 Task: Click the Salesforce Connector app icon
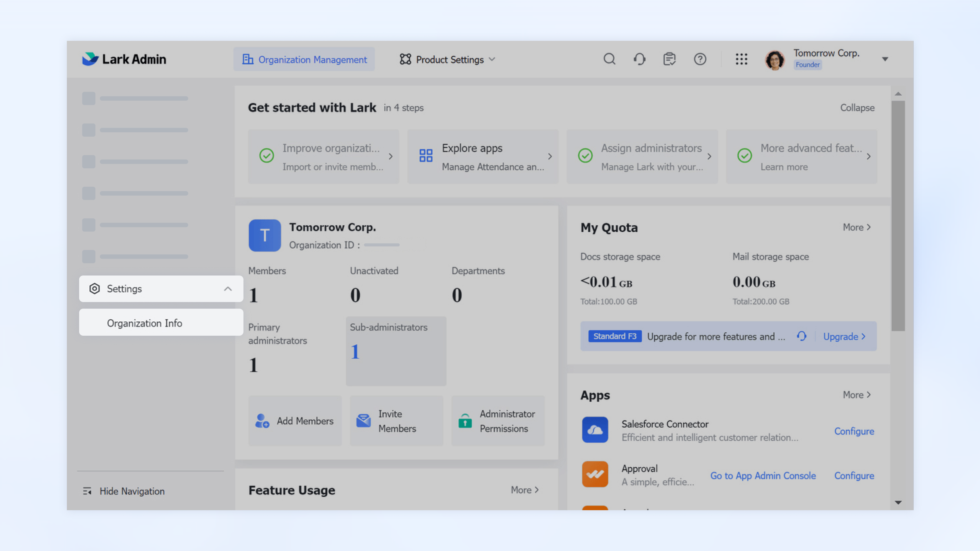click(x=595, y=430)
